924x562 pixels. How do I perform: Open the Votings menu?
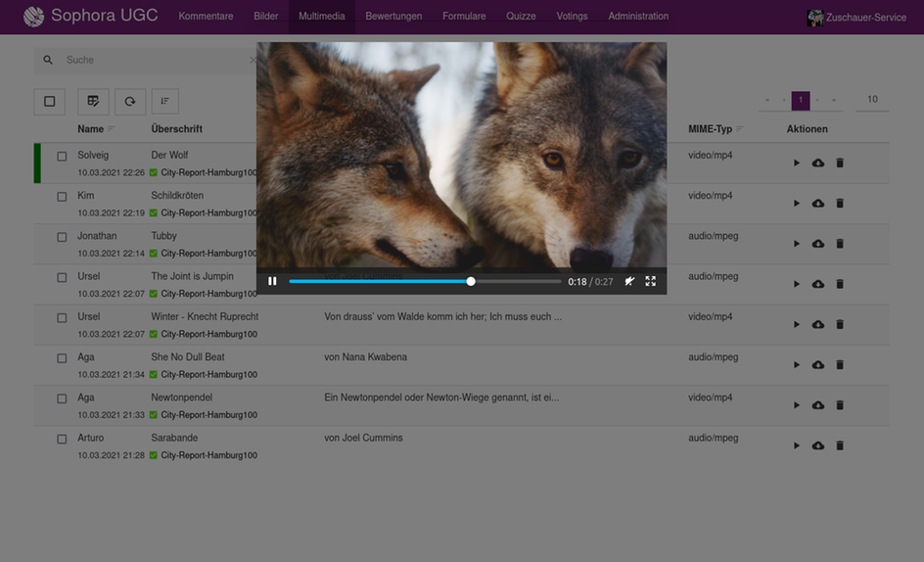click(x=573, y=17)
